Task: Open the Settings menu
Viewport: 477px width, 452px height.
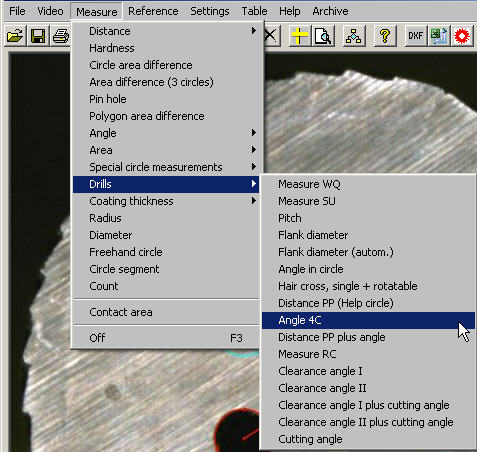Action: click(210, 11)
